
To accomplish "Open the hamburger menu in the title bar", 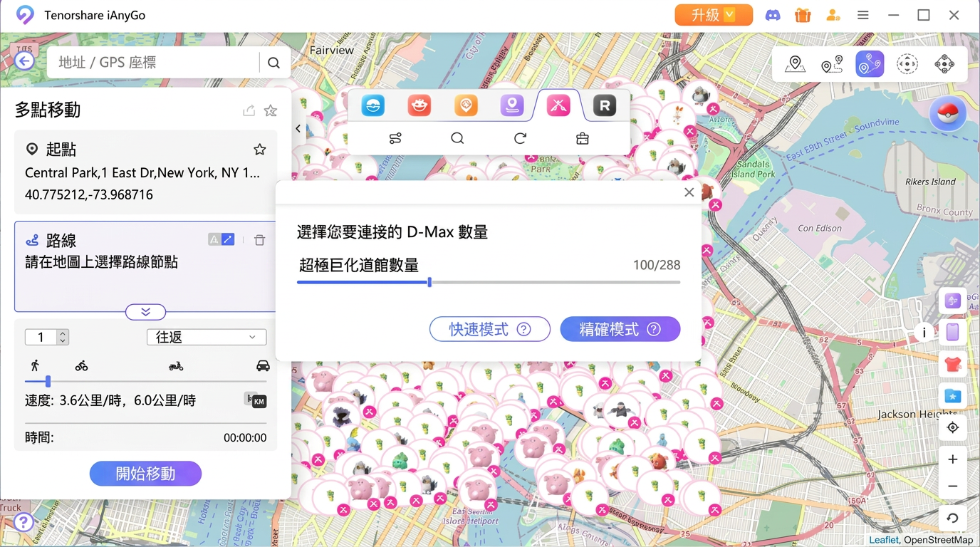I will (x=863, y=15).
